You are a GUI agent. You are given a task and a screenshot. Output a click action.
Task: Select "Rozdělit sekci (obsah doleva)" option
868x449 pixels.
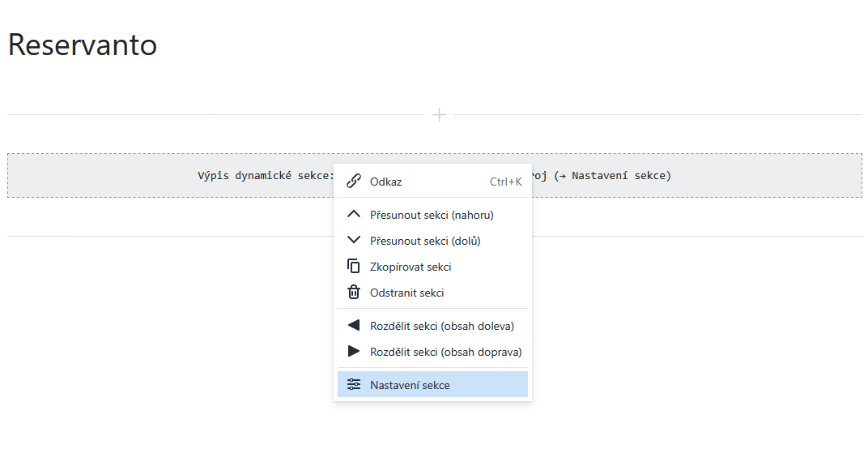click(x=441, y=326)
